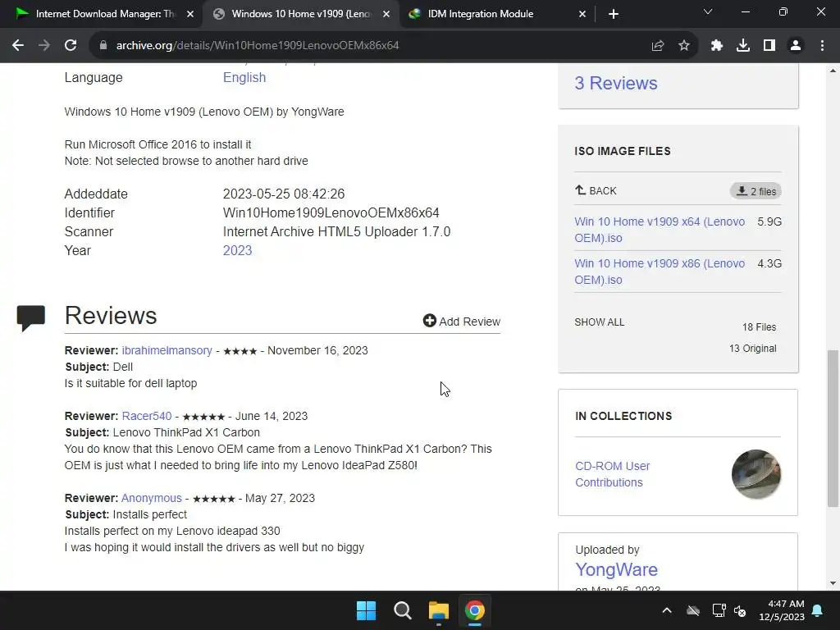Bookmark this page with the star icon

pyautogui.click(x=684, y=46)
